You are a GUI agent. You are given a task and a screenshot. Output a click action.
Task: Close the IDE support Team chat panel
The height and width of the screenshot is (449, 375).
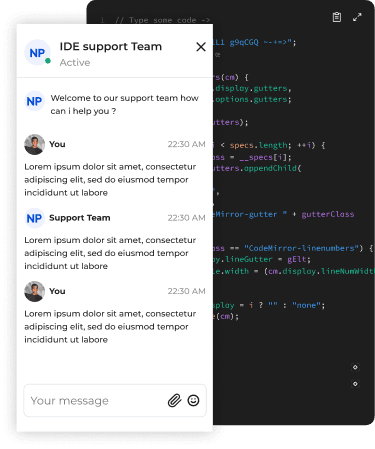point(201,47)
